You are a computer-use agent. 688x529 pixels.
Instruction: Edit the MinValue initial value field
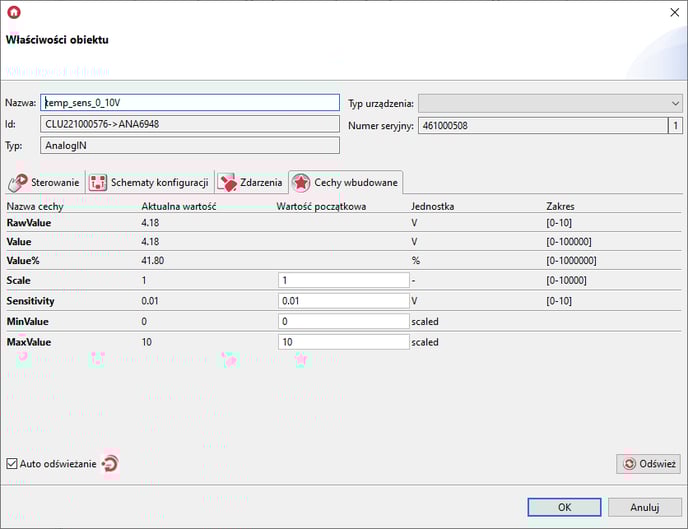click(x=344, y=322)
